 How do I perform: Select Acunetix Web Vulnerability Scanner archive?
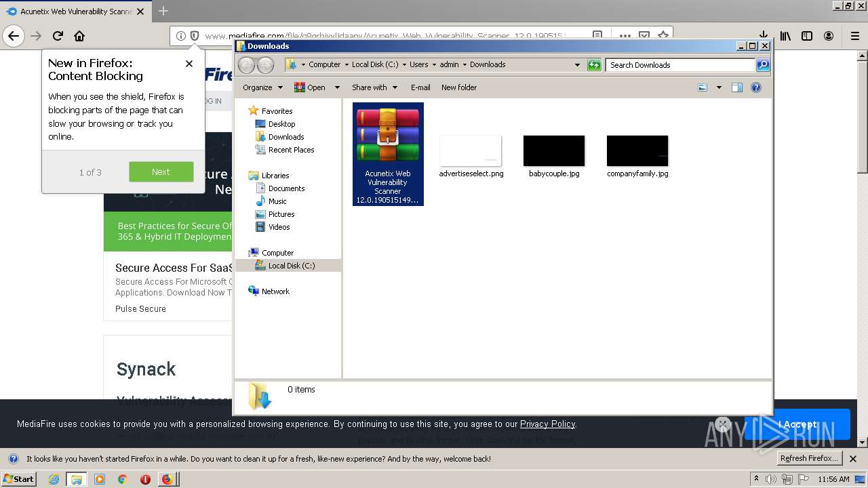point(388,154)
